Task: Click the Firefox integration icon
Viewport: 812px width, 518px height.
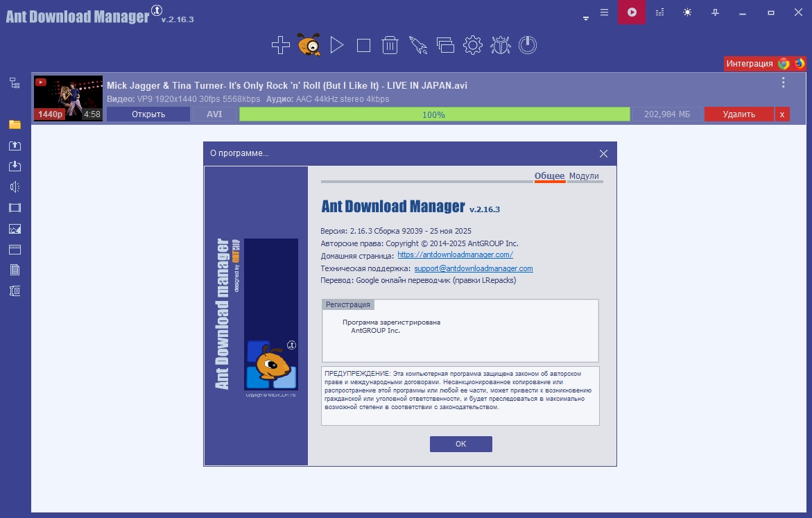Action: click(x=800, y=63)
